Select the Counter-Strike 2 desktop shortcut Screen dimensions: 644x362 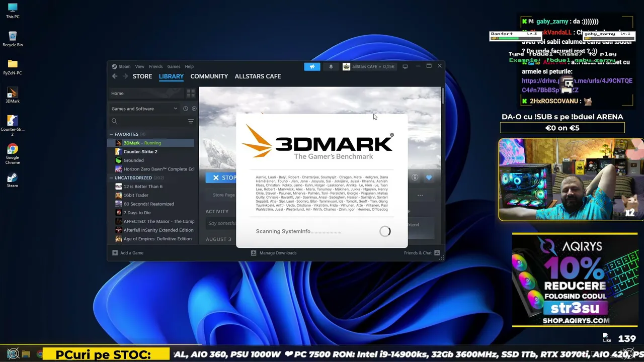point(13,125)
